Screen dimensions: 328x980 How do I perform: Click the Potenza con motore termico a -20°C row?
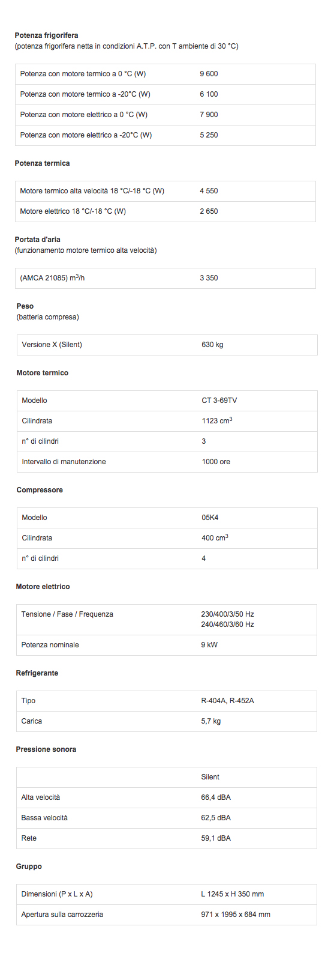pyautogui.click(x=165, y=94)
